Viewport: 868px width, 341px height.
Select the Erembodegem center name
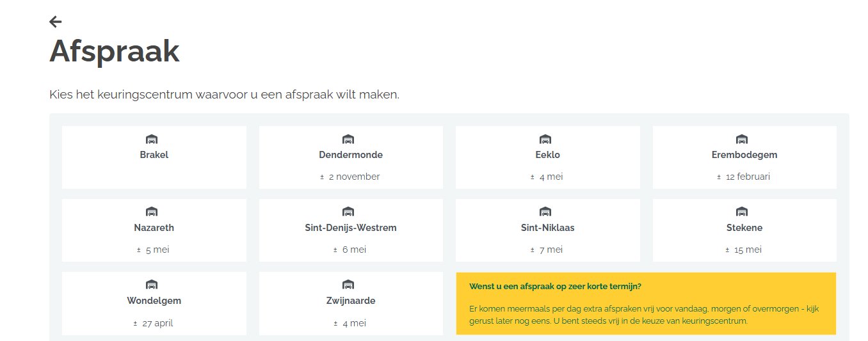(x=744, y=155)
